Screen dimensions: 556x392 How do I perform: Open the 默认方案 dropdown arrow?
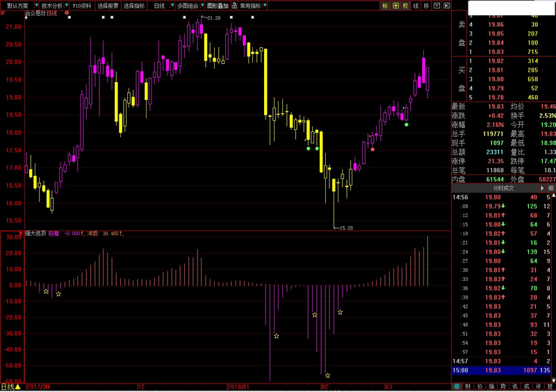[37, 6]
